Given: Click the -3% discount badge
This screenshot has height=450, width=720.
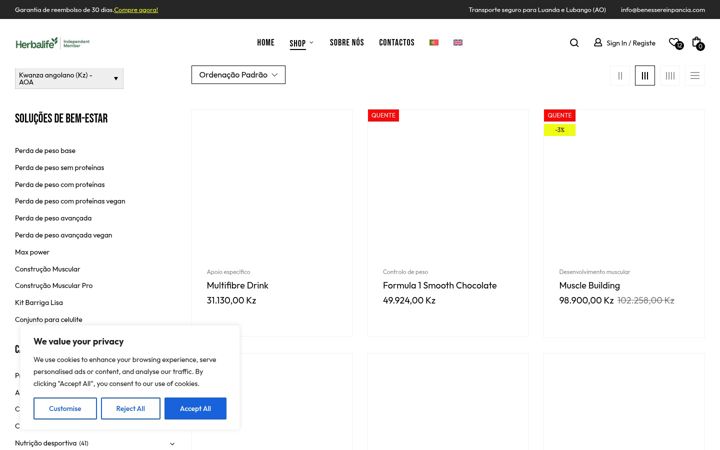Looking at the screenshot, I should [560, 130].
